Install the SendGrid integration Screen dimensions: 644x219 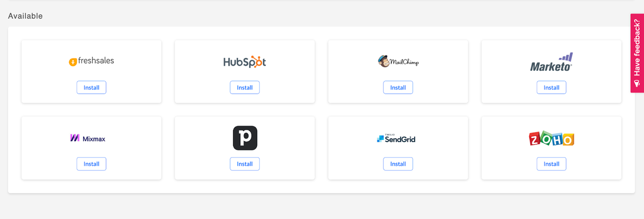tap(398, 164)
